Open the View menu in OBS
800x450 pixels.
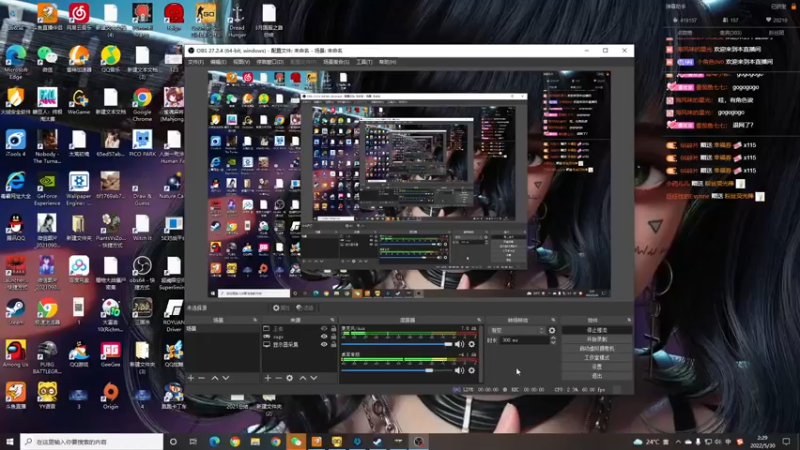coord(241,62)
